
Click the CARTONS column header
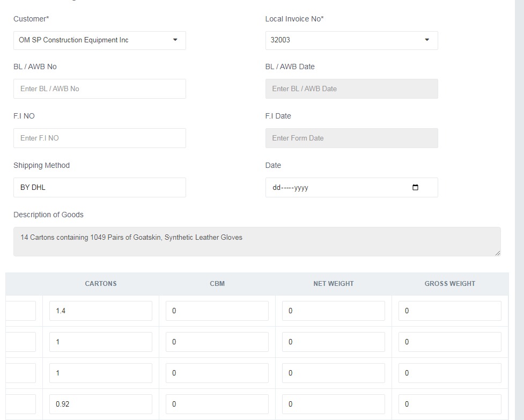point(101,284)
